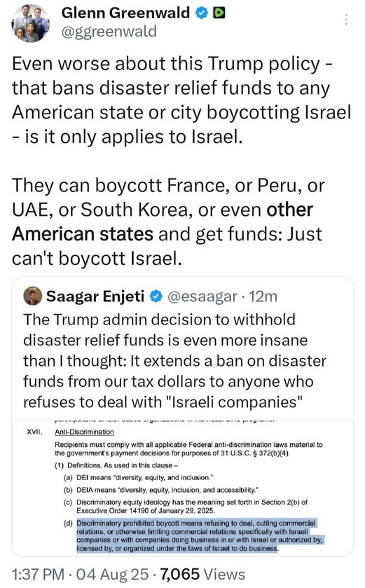Open Glenn Greenwald's profile avatar
The height and width of the screenshot is (588, 365).
coord(30,22)
